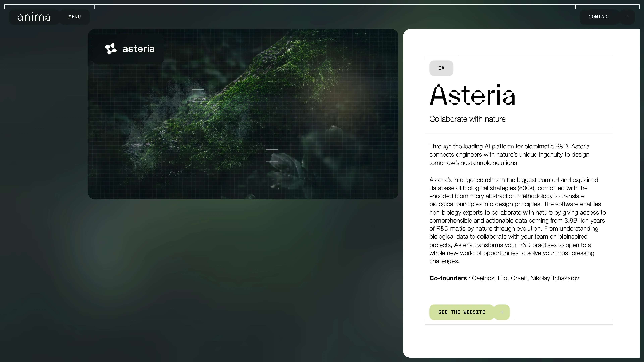Screen dimensions: 644x362
Task: Click the name Nikolay Tchakarov
Action: pyautogui.click(x=554, y=278)
